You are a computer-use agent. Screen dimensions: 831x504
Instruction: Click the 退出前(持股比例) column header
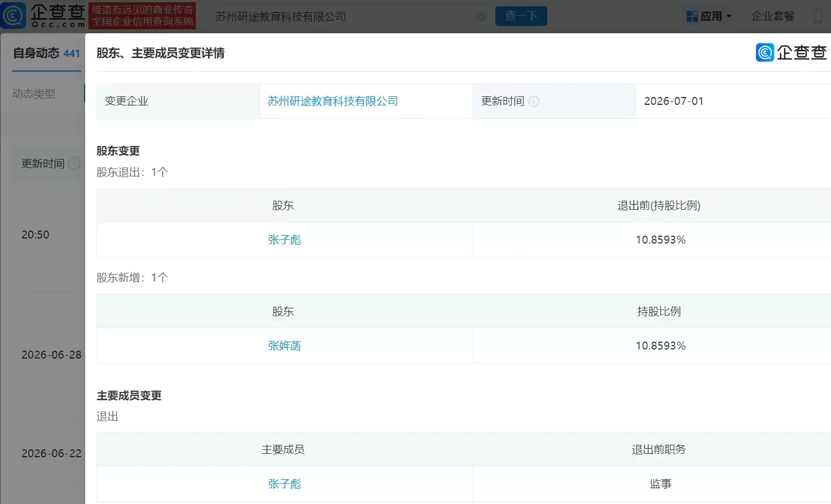(x=659, y=205)
